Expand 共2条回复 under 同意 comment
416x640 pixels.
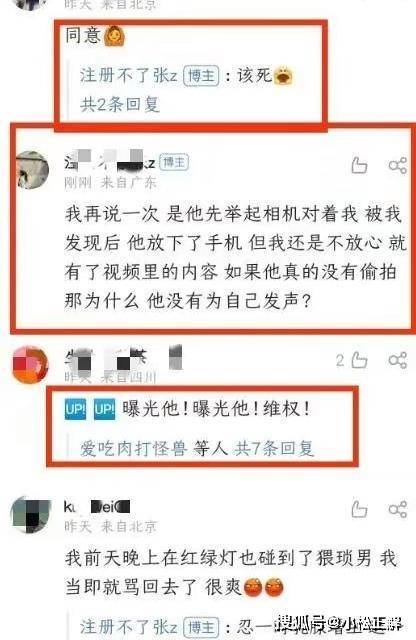pyautogui.click(x=120, y=104)
